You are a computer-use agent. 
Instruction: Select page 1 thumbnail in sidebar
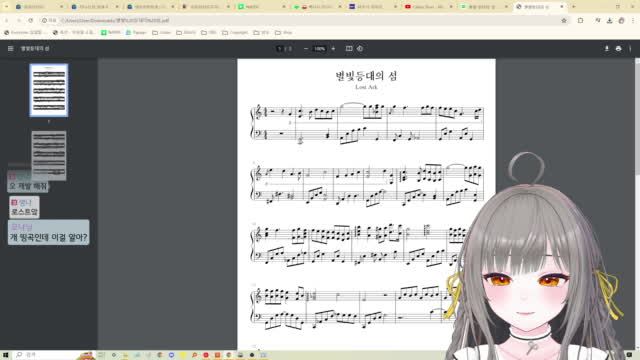(49, 90)
